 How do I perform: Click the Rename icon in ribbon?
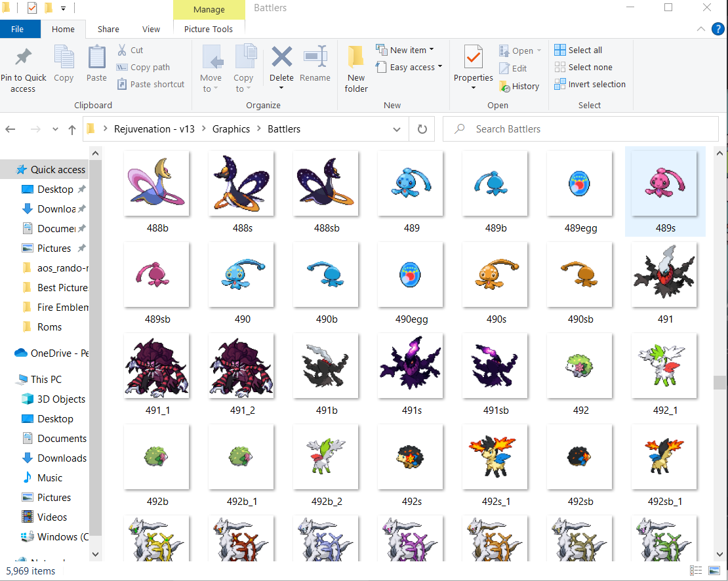click(x=315, y=58)
